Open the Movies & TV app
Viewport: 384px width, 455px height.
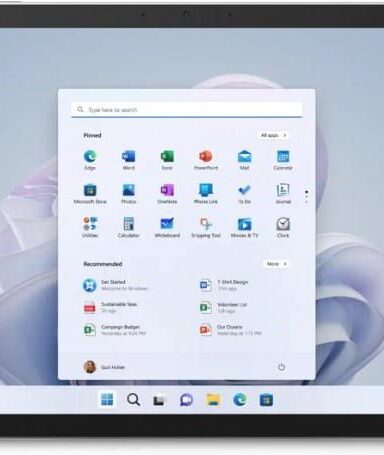(244, 227)
